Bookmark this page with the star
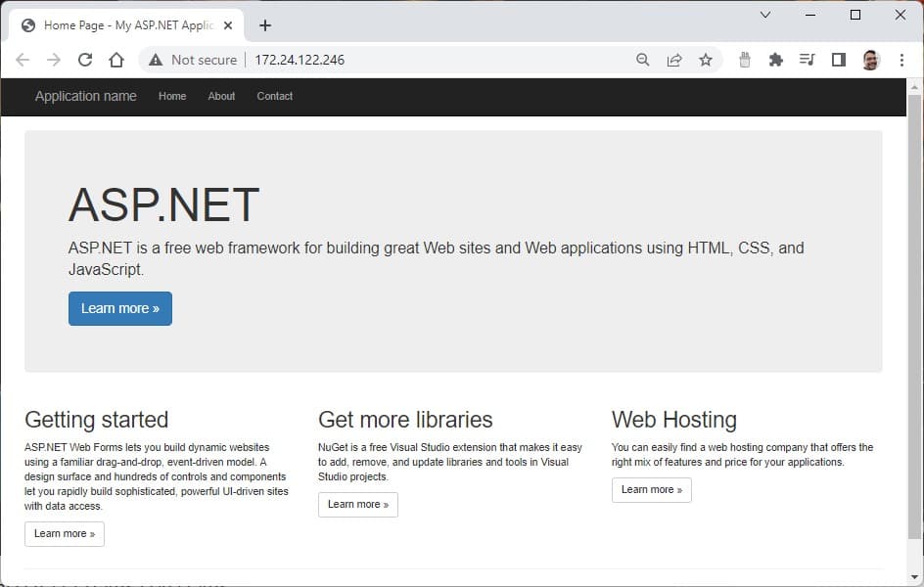 706,60
